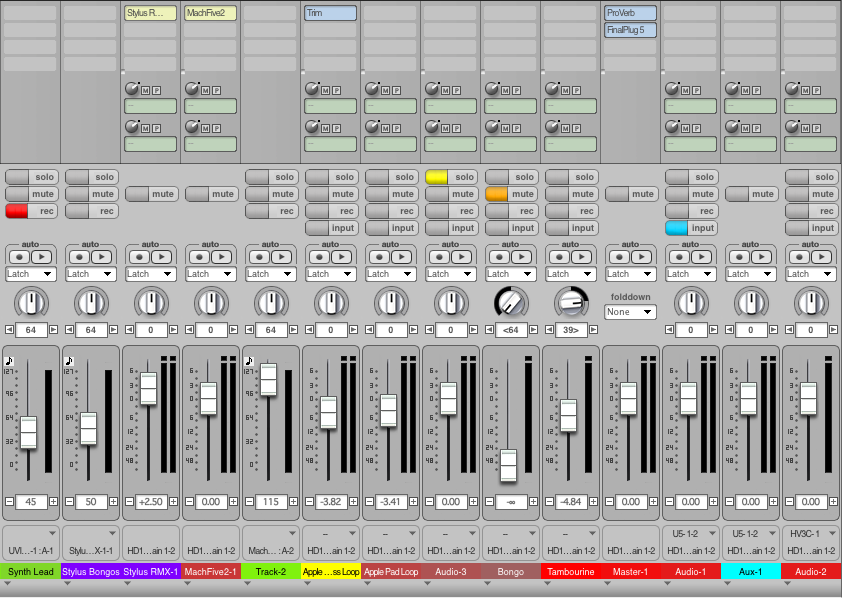This screenshot has width=842, height=598.
Task: Open Latch automation mode dropdown on Synth Lead
Action: point(31,274)
